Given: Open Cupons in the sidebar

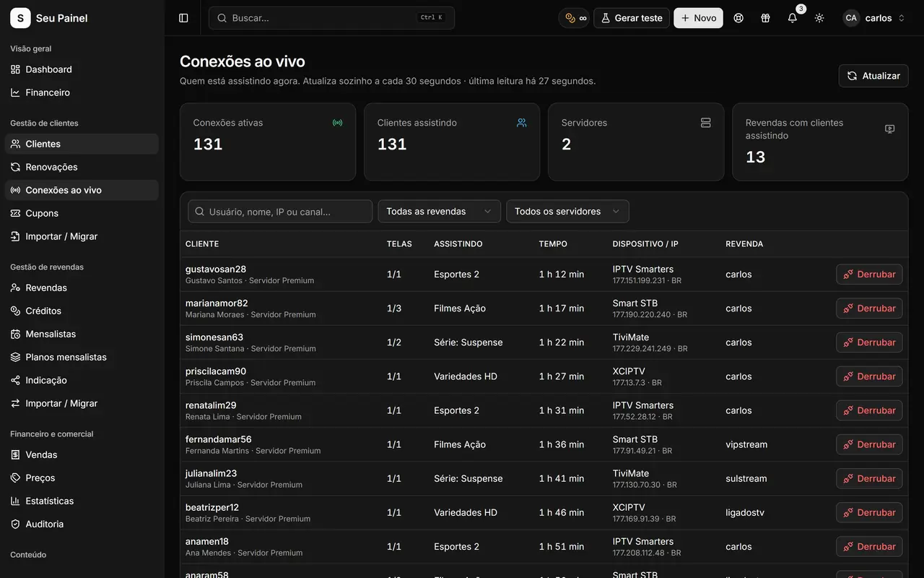Looking at the screenshot, I should (x=82, y=213).
